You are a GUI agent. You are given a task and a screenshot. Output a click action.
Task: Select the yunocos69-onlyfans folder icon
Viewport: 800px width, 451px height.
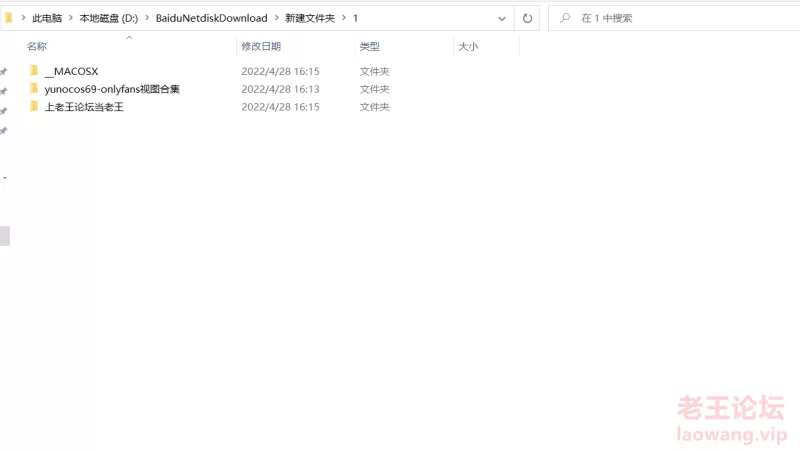[x=34, y=88]
